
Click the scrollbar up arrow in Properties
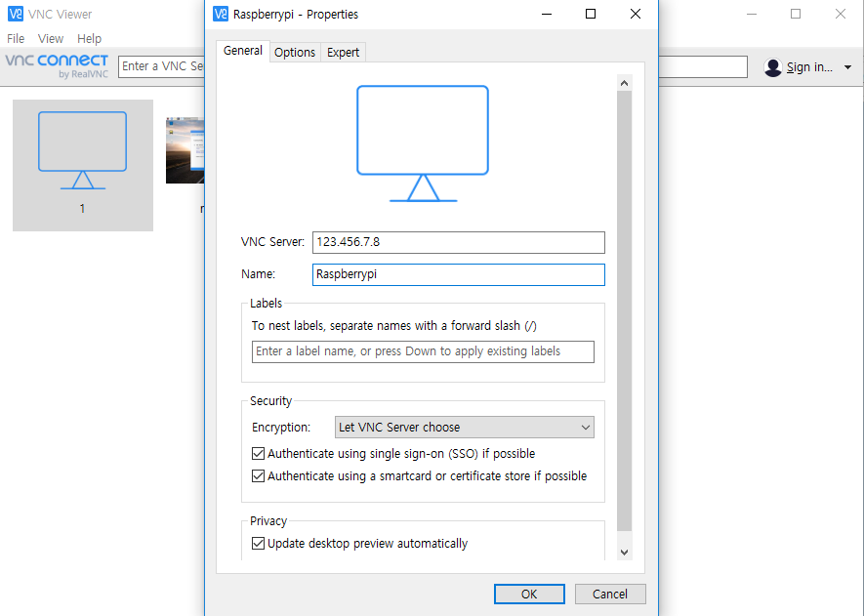point(624,83)
